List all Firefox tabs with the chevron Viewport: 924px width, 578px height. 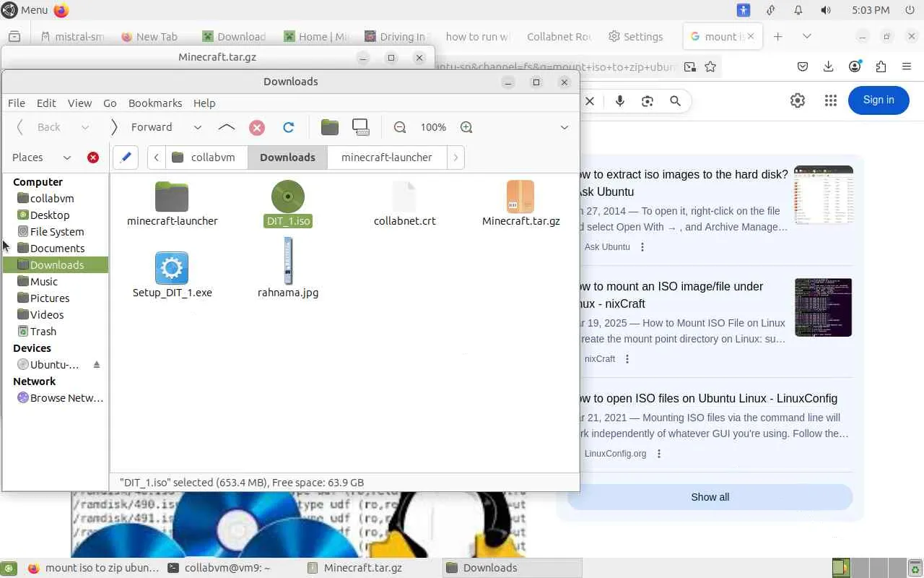(x=807, y=36)
